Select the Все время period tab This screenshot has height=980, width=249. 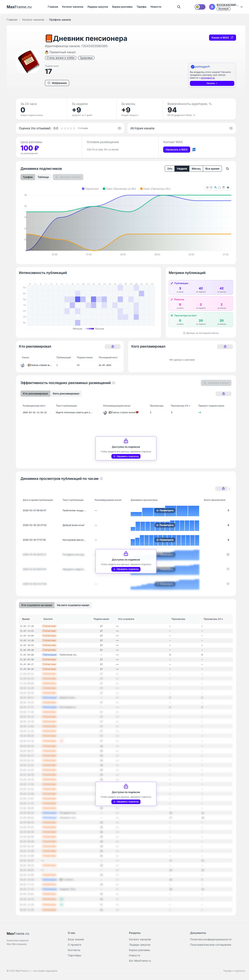click(x=212, y=168)
